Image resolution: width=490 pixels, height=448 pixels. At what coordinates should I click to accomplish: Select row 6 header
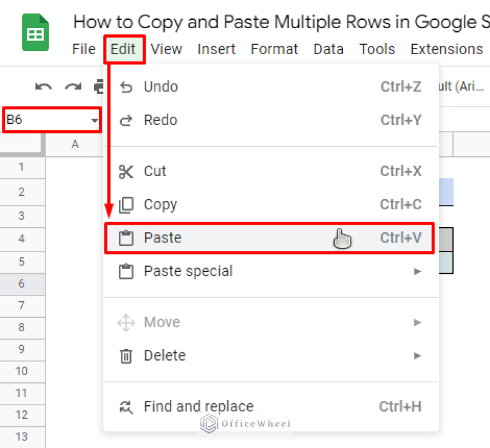[x=21, y=284]
